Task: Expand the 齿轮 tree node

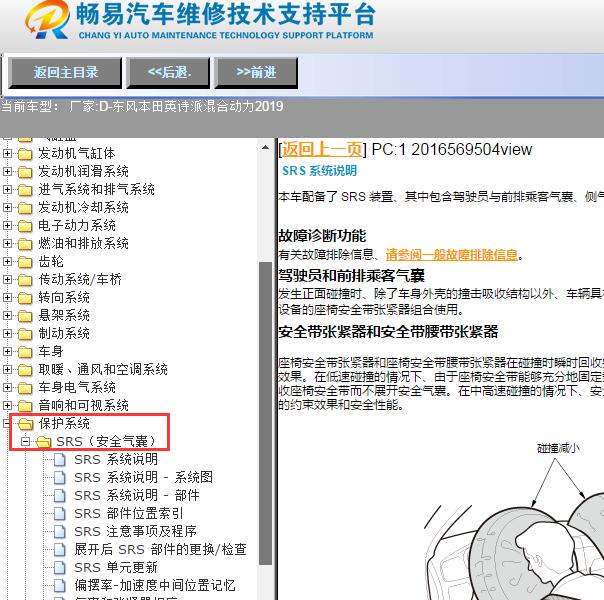Action: (7, 261)
